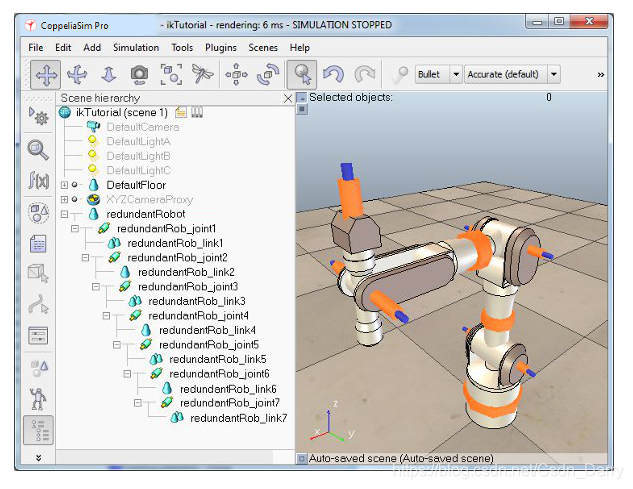Open the Edit menu
This screenshot has height=489, width=633.
tap(63, 48)
